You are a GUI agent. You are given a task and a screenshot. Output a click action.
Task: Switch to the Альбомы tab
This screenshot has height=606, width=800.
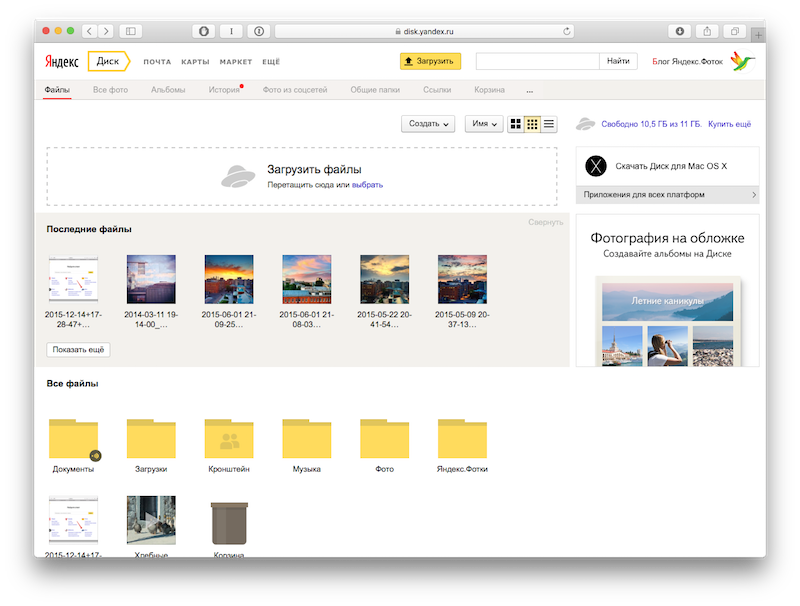coord(168,89)
